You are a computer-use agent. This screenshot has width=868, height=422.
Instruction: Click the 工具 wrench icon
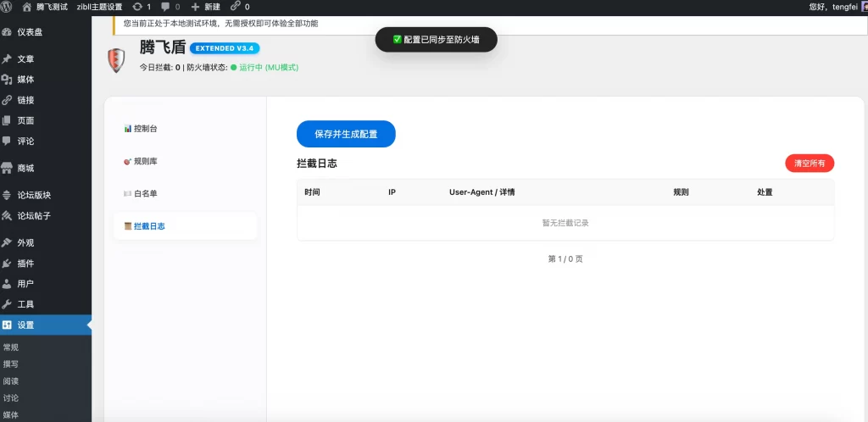[7, 304]
